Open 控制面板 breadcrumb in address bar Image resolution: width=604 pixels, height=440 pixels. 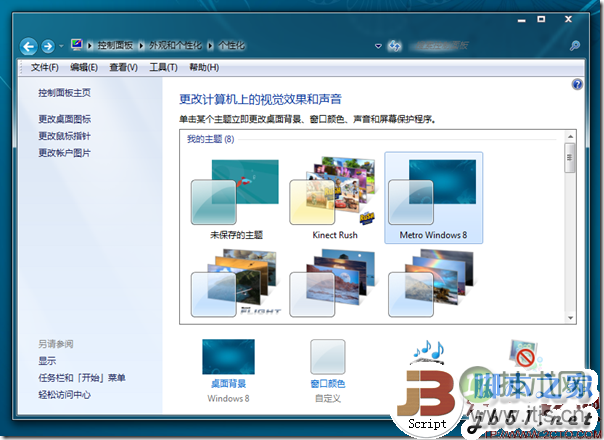(x=115, y=45)
